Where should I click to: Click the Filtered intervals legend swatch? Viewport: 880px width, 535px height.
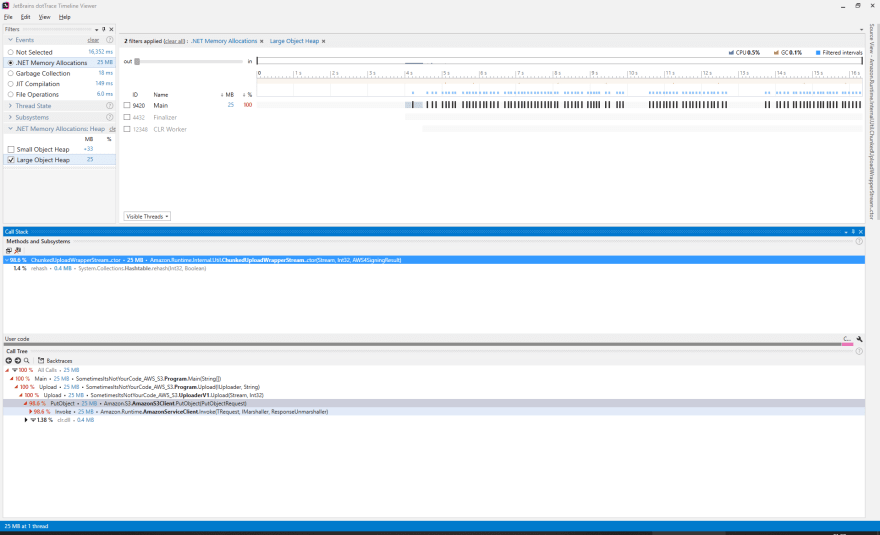(818, 53)
